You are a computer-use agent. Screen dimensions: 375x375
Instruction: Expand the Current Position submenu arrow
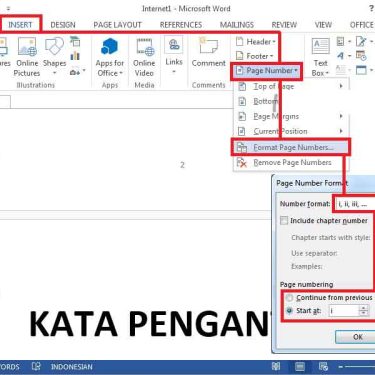point(341,131)
